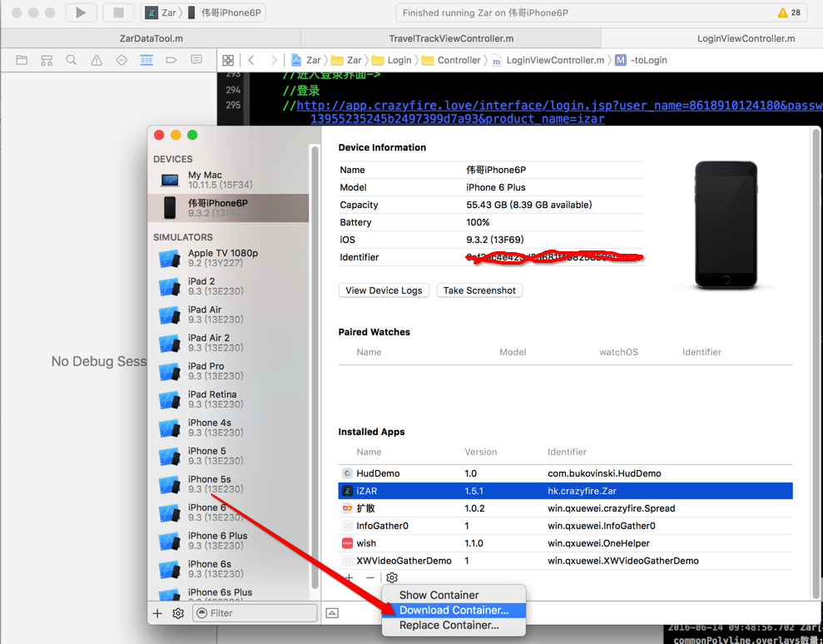The image size is (823, 644).
Task: Expand the Login folder in jump bar
Action: [x=391, y=60]
